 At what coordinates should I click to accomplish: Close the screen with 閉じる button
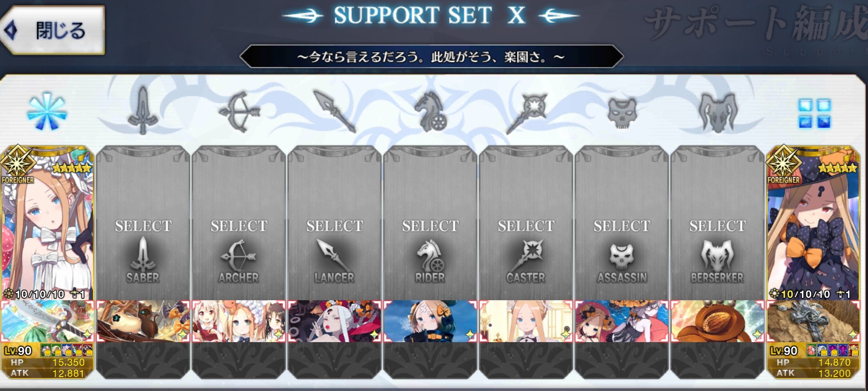pyautogui.click(x=52, y=31)
